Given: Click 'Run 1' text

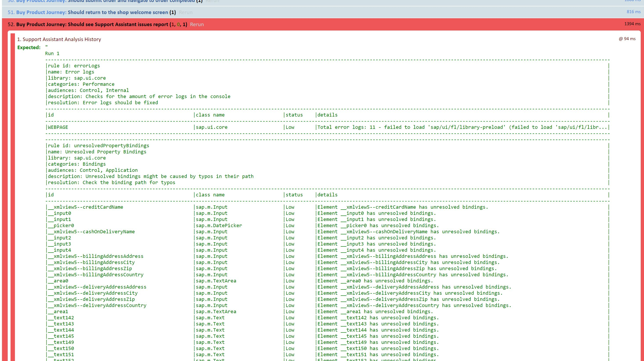Looking at the screenshot, I should (x=52, y=54).
